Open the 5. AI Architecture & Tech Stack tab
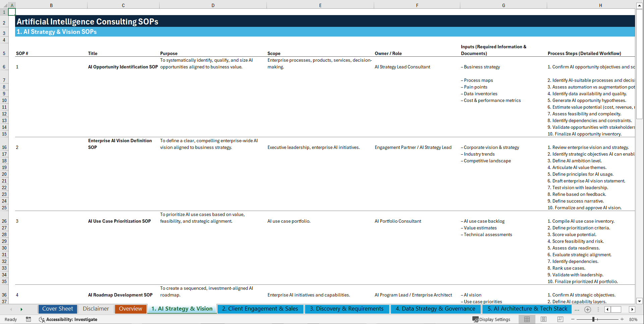This screenshot has width=644, height=324. point(526,309)
